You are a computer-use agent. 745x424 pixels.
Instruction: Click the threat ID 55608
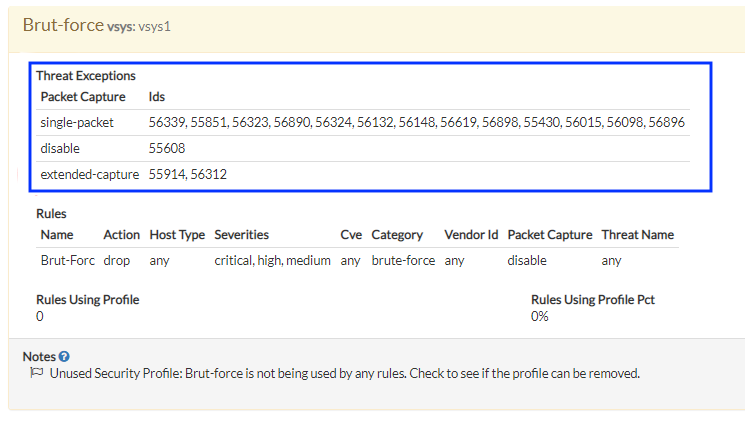point(167,148)
